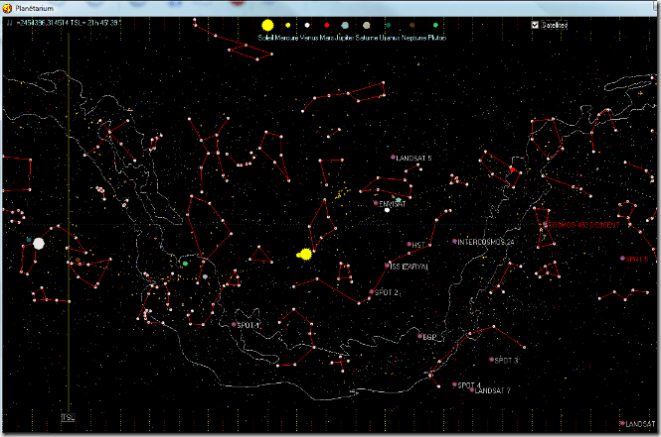Toggle the Satellites checkbox
This screenshot has width=661, height=437.
tap(535, 25)
